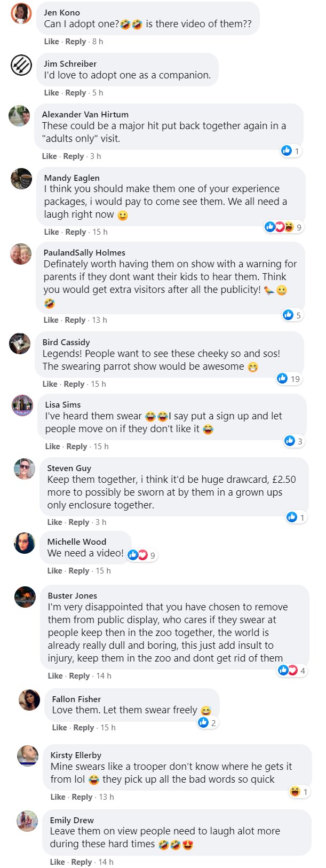Open like reactions on PaulandSally Holmes's comment
Image resolution: width=326 pixels, height=868 pixels.
(x=292, y=315)
